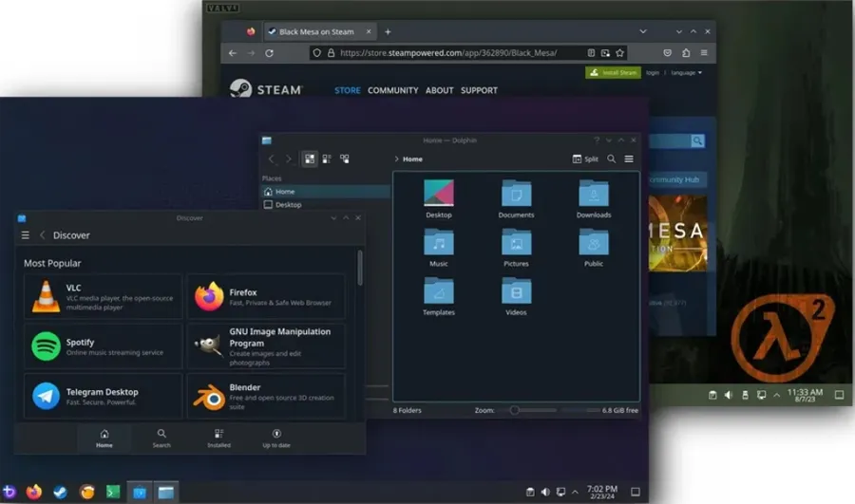Switch Dolphin to icons view mode
This screenshot has width=855, height=504.
[x=309, y=159]
